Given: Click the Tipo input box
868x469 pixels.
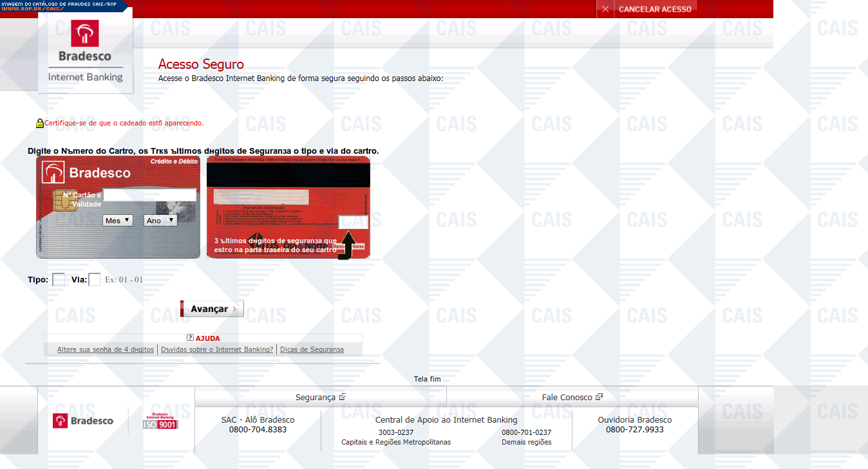Looking at the screenshot, I should (x=58, y=280).
